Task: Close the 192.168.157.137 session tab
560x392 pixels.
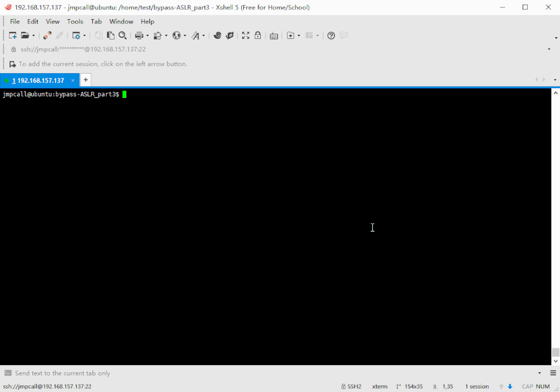Action: click(x=73, y=81)
